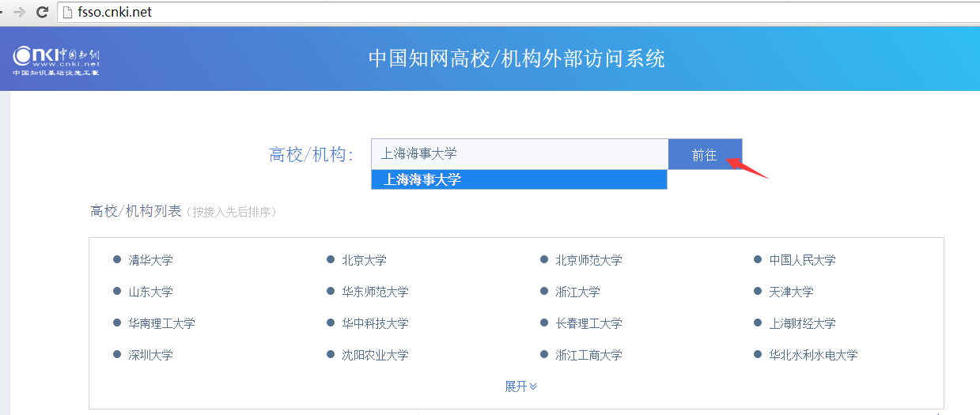The width and height of the screenshot is (980, 415).
Task: Select 天津大学 in the institution list
Action: point(791,292)
